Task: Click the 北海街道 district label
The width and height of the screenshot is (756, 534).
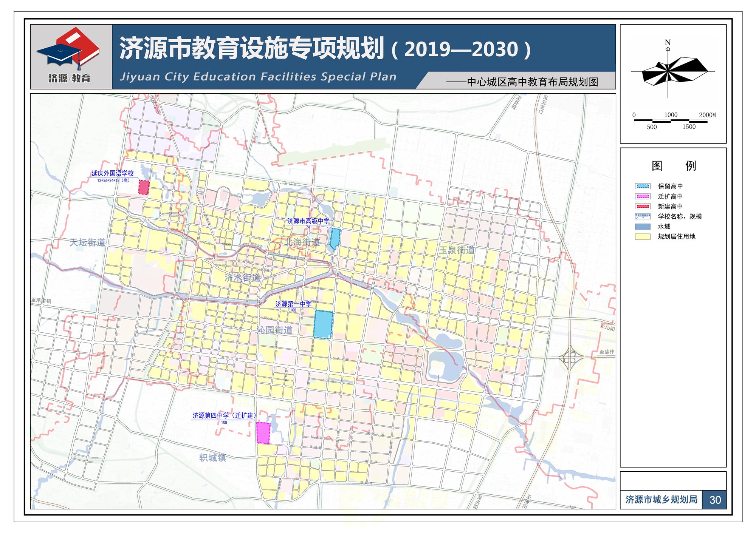Action: pos(302,242)
